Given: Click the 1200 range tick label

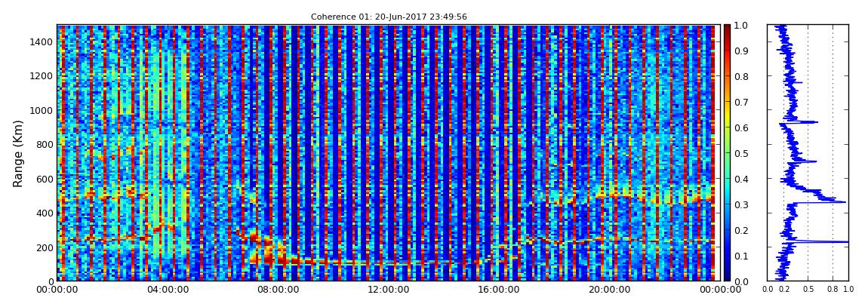Looking at the screenshot, I should [x=41, y=75].
